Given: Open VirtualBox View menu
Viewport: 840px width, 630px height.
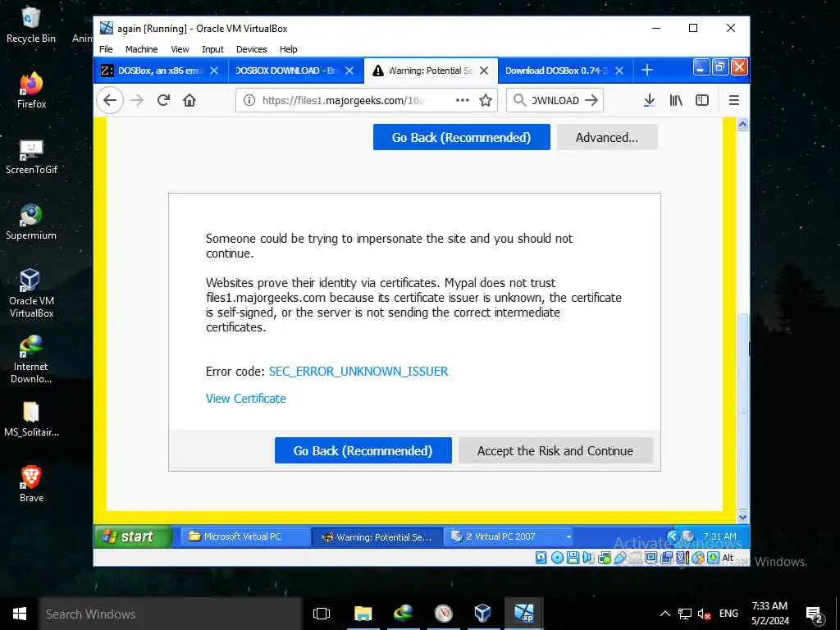Looking at the screenshot, I should click(x=180, y=49).
